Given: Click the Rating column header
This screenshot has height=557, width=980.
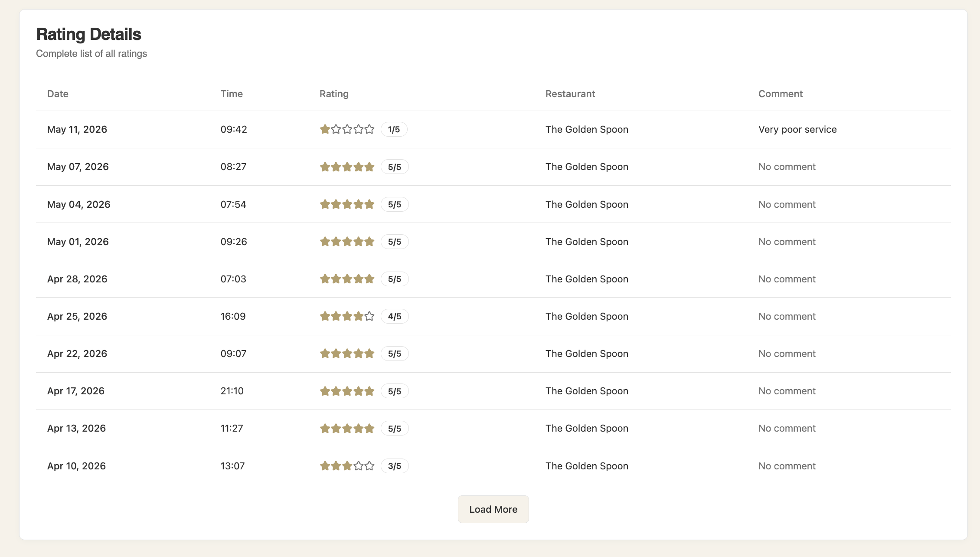Looking at the screenshot, I should click(334, 94).
